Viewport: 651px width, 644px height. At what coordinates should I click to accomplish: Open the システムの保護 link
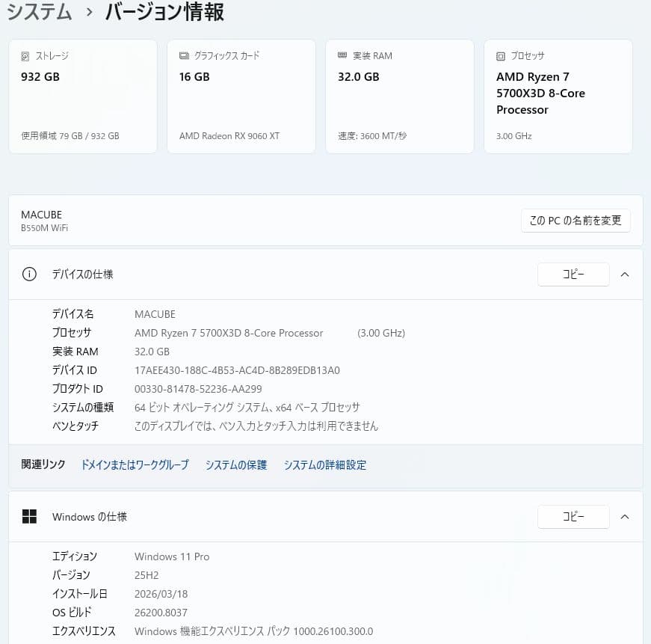click(235, 464)
